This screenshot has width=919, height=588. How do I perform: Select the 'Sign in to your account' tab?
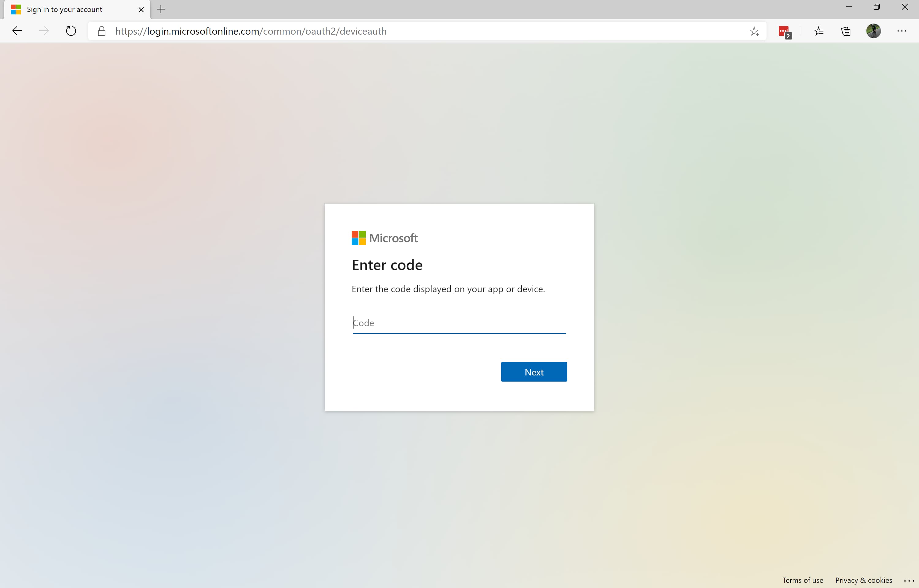(78, 9)
